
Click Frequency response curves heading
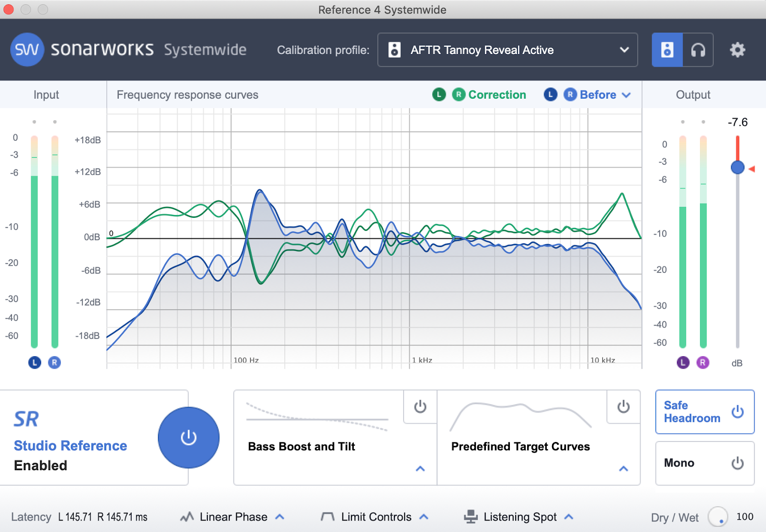pyautogui.click(x=188, y=95)
